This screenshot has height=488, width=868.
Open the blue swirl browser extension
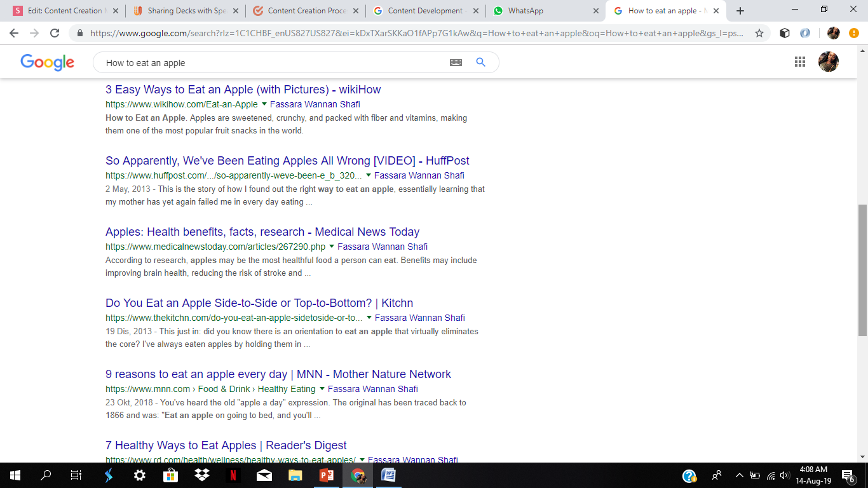805,34
